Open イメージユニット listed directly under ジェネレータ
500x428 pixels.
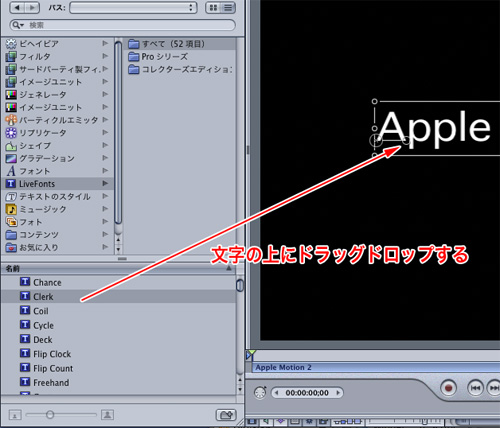tap(50, 107)
